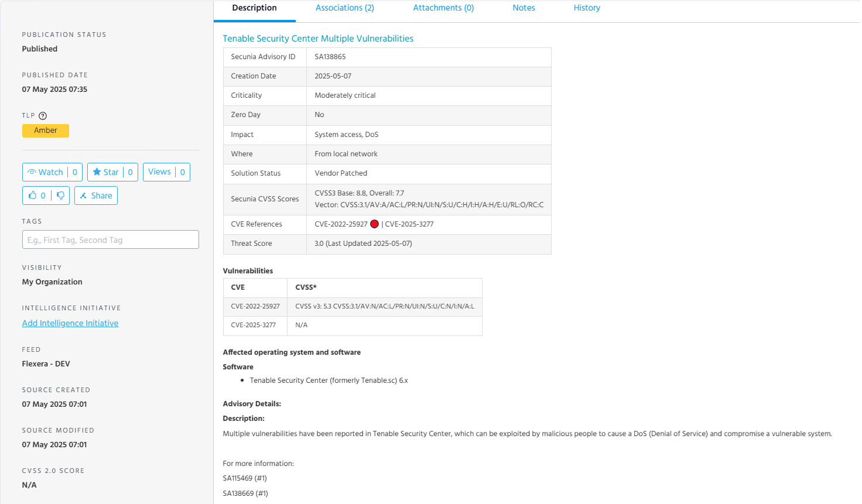Open the History tab
The width and height of the screenshot is (862, 504).
pos(587,8)
